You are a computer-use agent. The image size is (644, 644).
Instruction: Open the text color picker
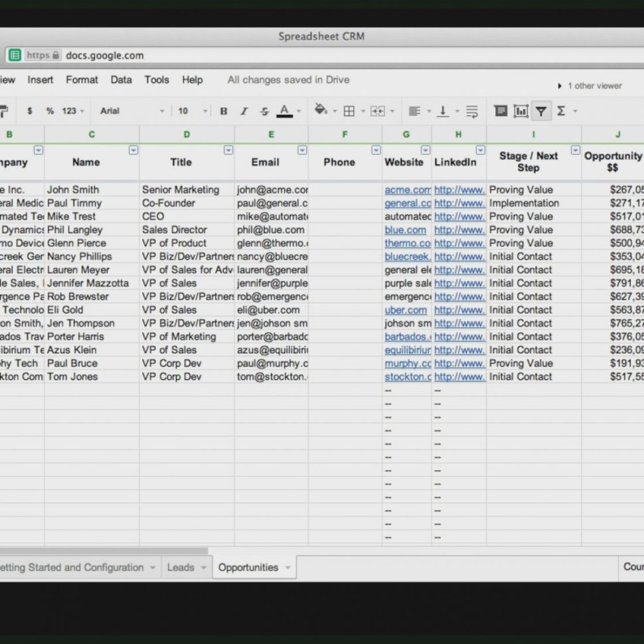(283, 111)
